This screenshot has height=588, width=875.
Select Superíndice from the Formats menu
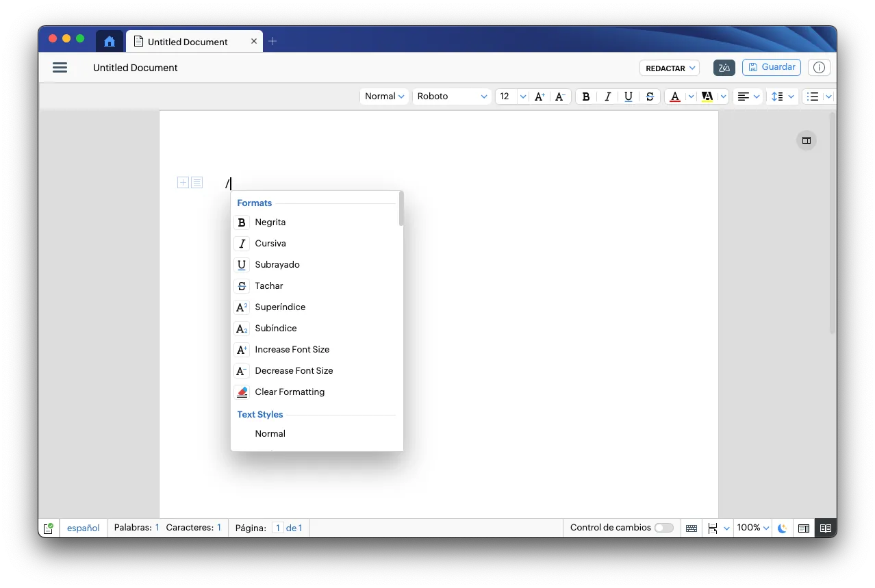(x=280, y=307)
